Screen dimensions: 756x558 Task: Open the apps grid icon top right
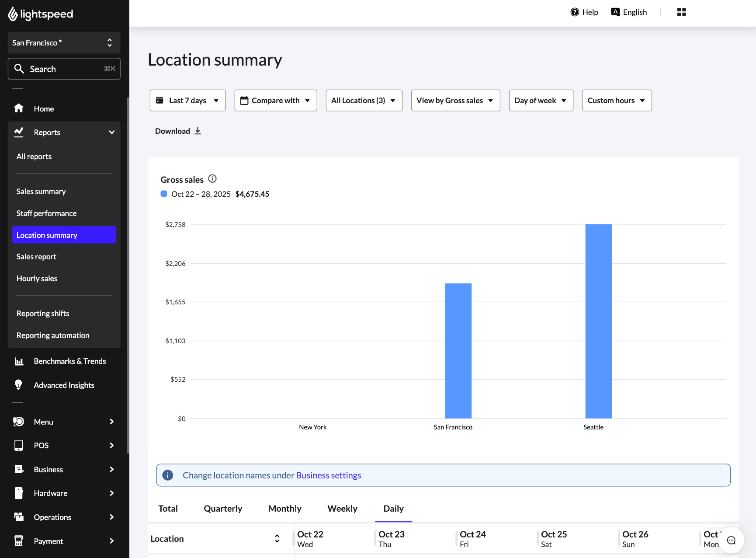tap(681, 12)
